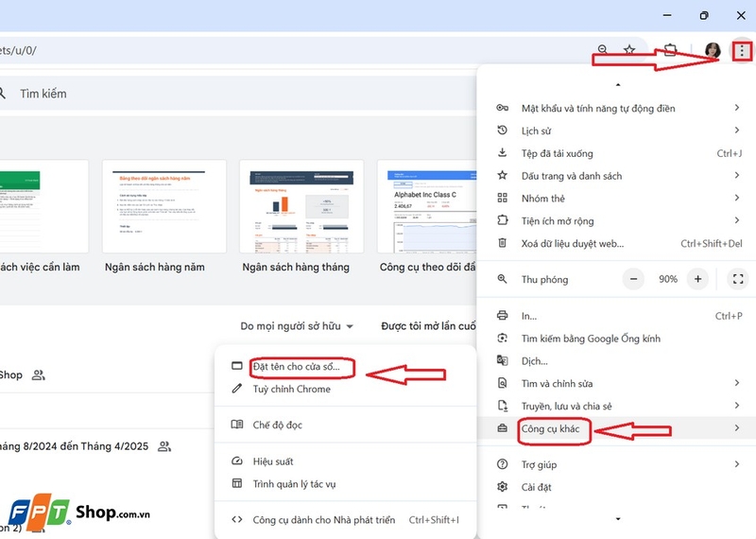Screen dimensions: 756x539
Task: Open the Chrome three-dot menu button
Action: tap(742, 50)
